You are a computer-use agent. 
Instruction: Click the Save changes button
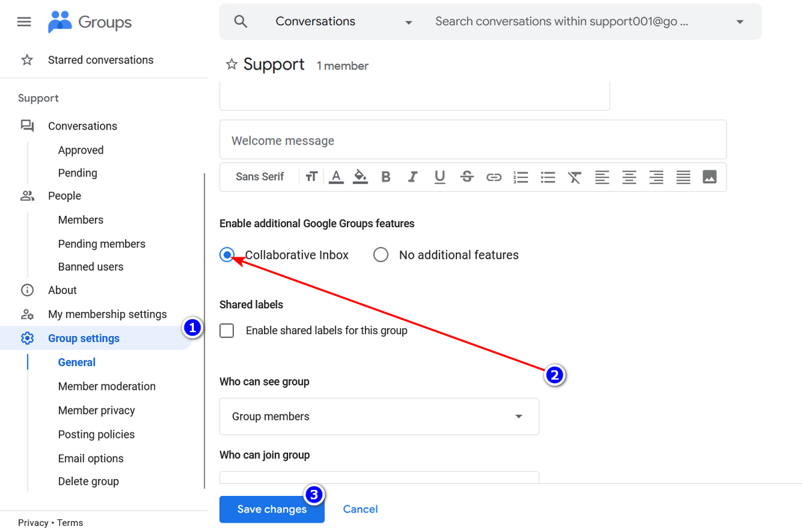click(272, 509)
